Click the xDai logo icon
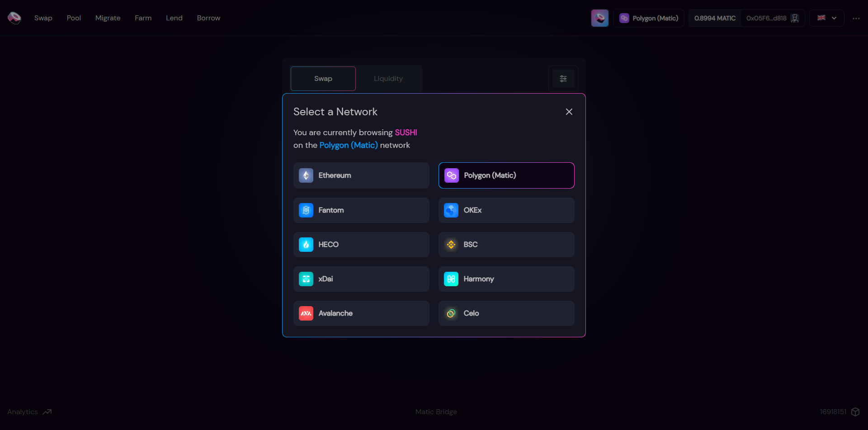Viewport: 868px width, 430px height. point(306,279)
